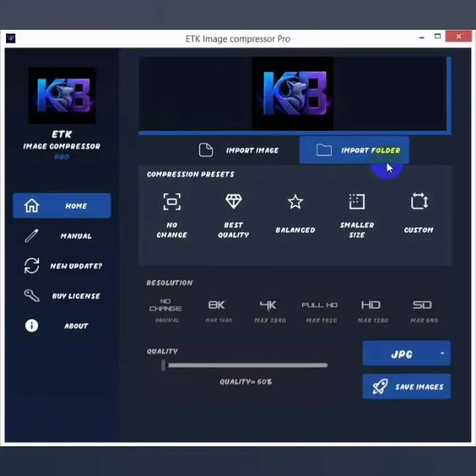Choose Full HD max 1920 resolution

321,311
